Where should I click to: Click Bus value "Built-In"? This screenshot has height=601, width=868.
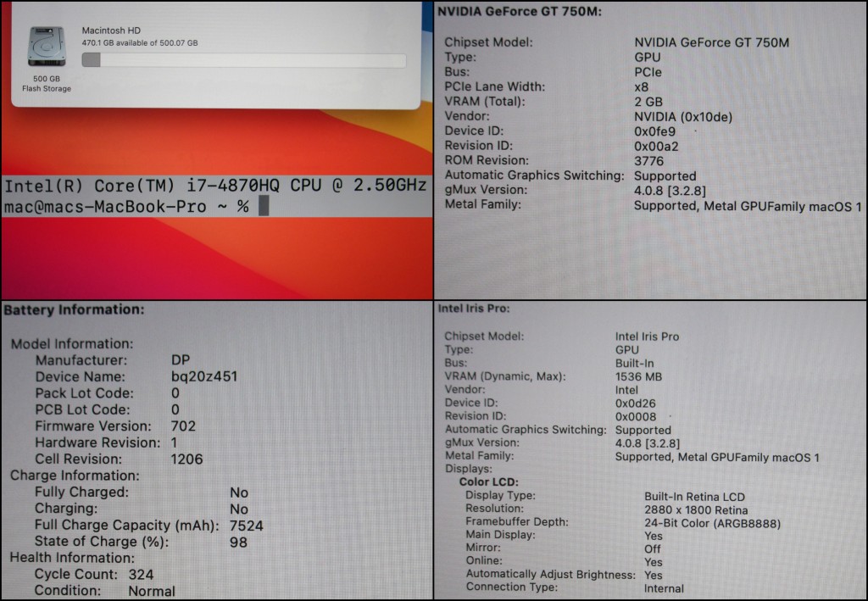pos(634,364)
